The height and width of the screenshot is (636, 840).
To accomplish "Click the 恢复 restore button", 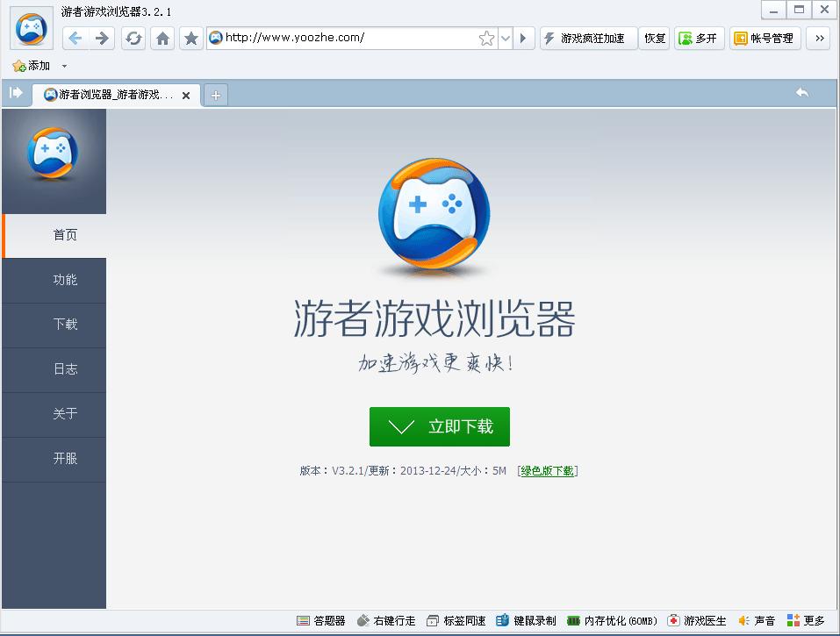I will click(x=655, y=38).
